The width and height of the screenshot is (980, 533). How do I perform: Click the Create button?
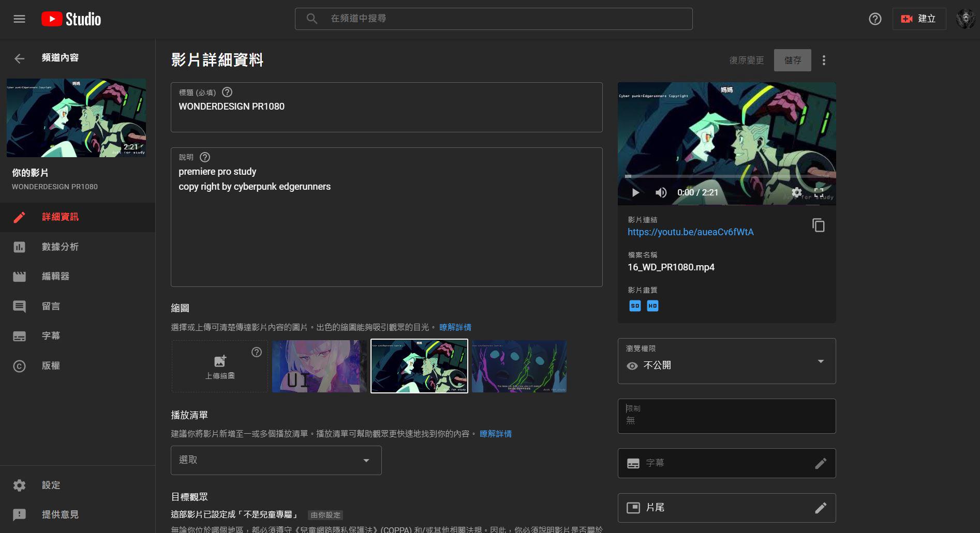tap(919, 19)
